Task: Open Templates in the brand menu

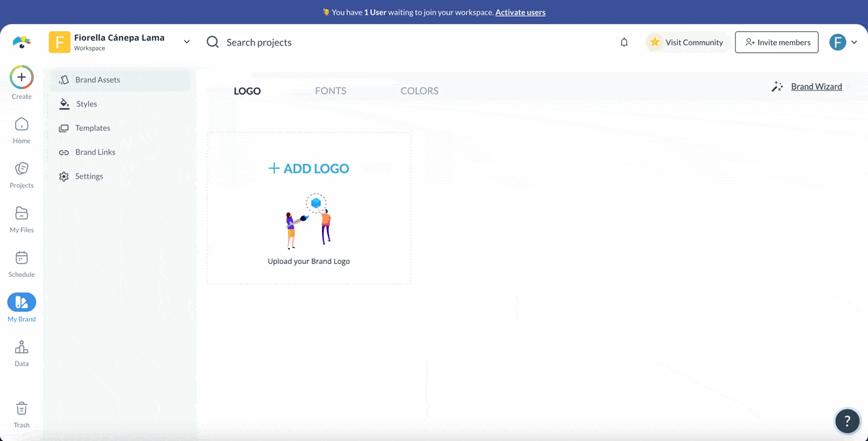Action: tap(93, 127)
